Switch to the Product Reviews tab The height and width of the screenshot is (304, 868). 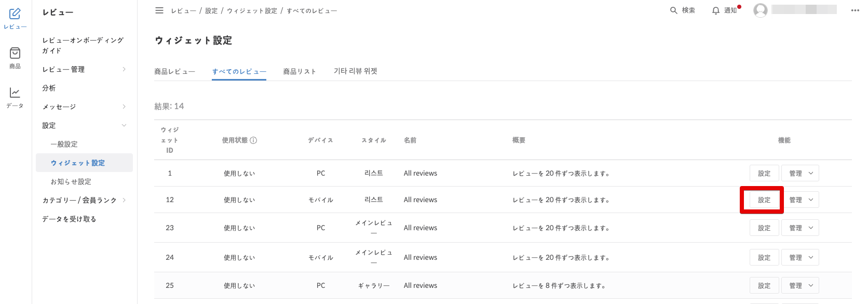[x=174, y=71]
